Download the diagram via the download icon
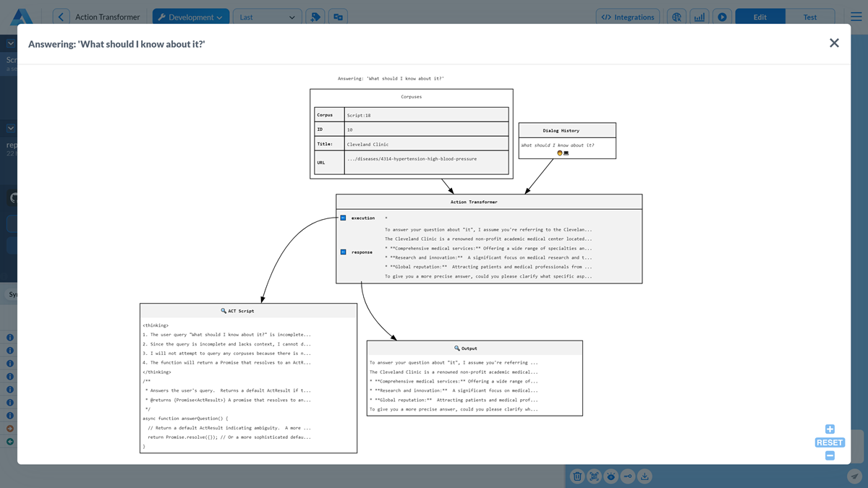Image resolution: width=868 pixels, height=488 pixels. pyautogui.click(x=644, y=476)
